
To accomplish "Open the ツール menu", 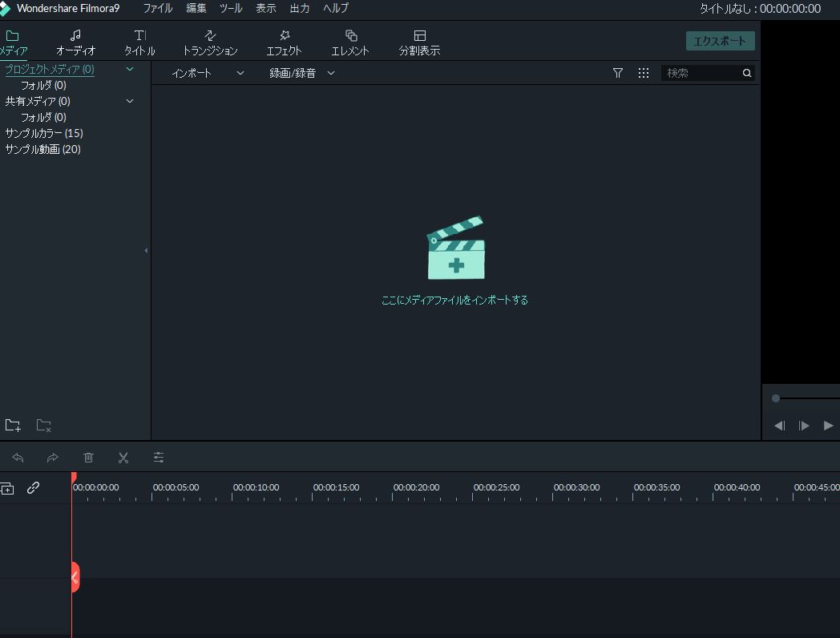I will 231,8.
